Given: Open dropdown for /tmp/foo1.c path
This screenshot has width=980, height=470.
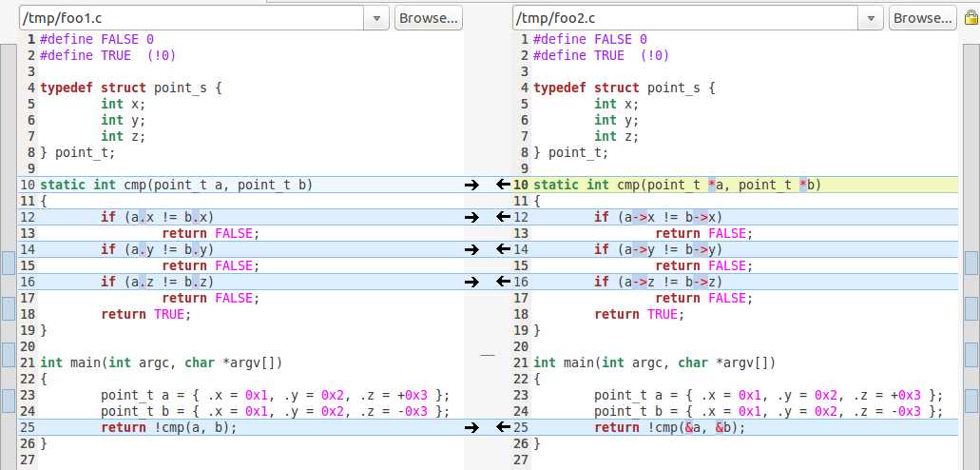Looking at the screenshot, I should click(376, 18).
